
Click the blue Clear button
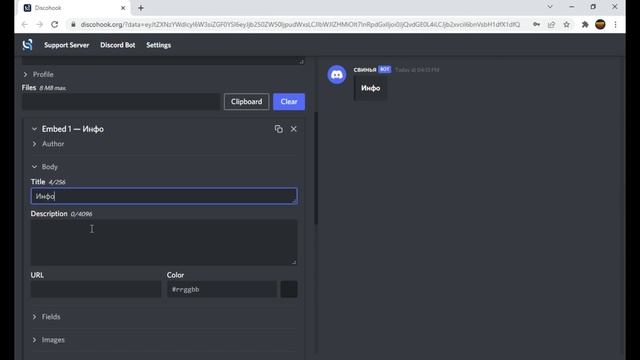pyautogui.click(x=289, y=102)
